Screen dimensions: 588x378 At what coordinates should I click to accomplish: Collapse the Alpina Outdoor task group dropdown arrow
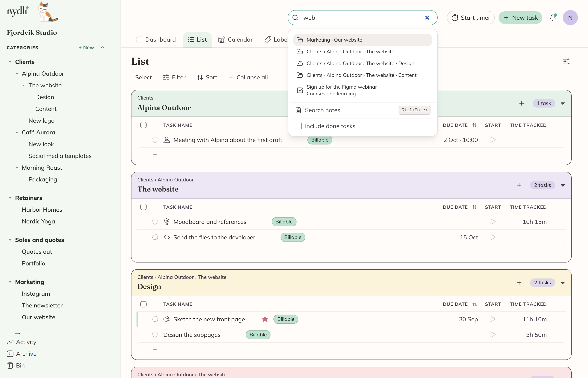tap(563, 103)
